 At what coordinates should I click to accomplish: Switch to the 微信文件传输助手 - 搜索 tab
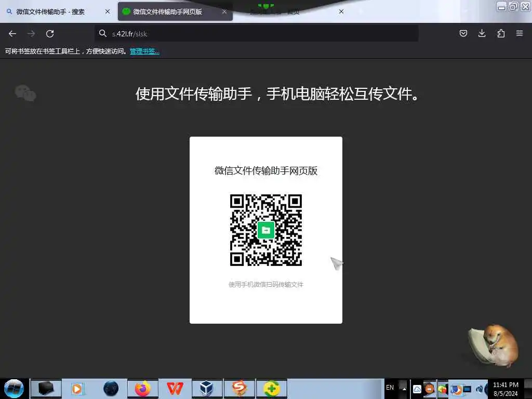[x=57, y=11]
